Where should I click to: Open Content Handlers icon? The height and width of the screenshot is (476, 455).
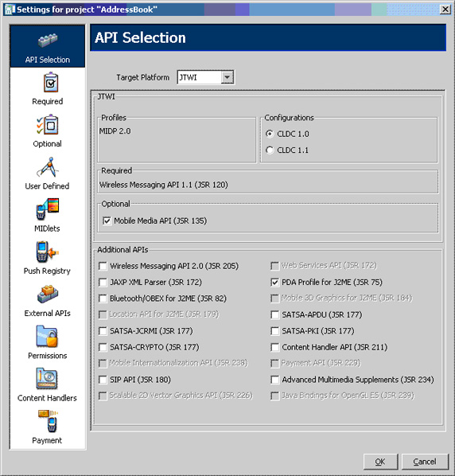click(47, 379)
